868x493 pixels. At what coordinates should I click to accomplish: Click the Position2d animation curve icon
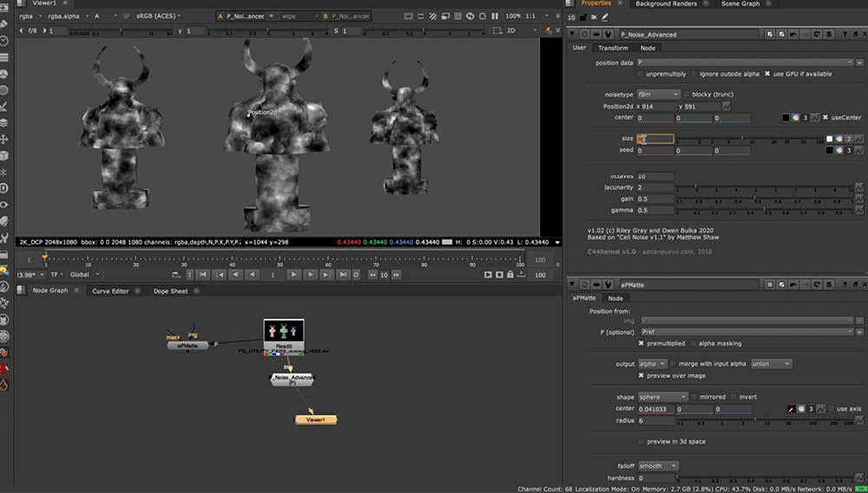726,106
